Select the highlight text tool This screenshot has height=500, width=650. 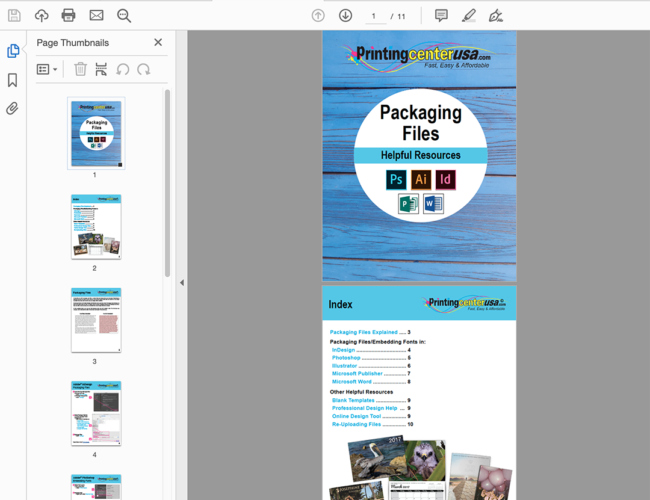click(469, 15)
